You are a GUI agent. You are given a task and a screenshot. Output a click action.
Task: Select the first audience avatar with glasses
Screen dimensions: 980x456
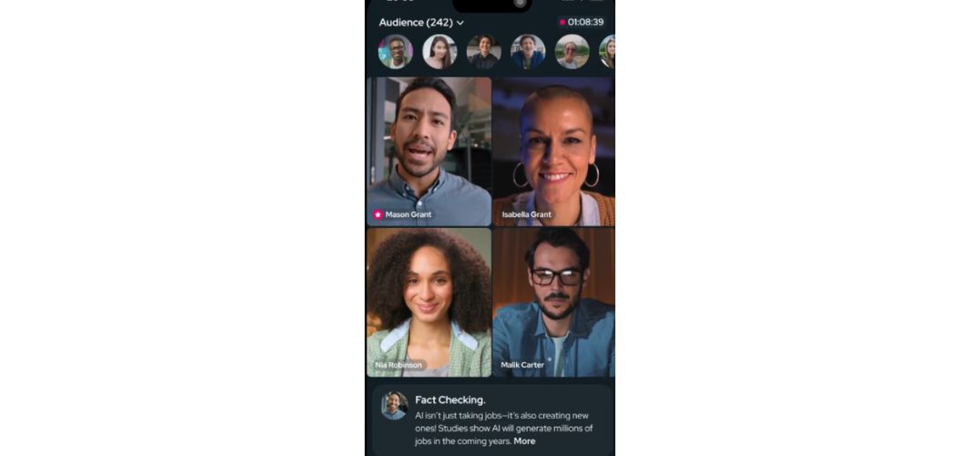pyautogui.click(x=396, y=51)
